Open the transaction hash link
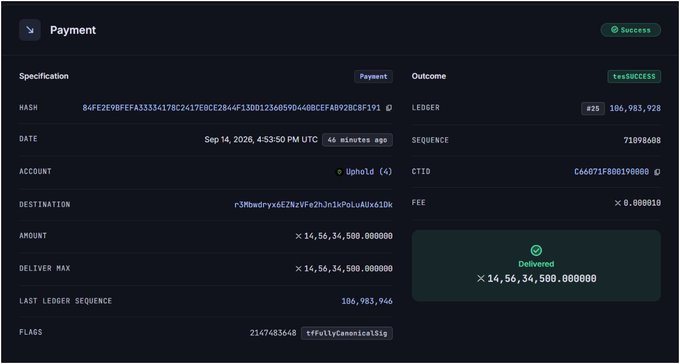The height and width of the screenshot is (364, 680). click(231, 108)
